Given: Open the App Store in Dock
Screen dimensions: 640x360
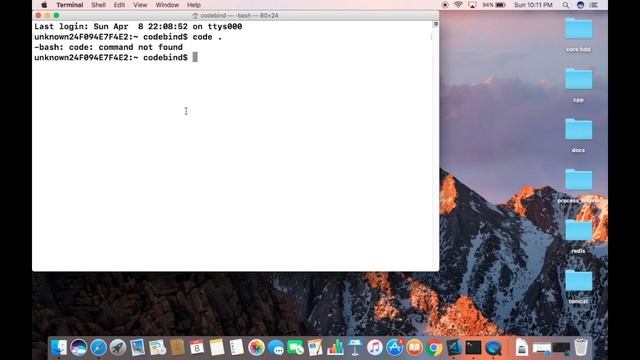Looking at the screenshot, I should pyautogui.click(x=394, y=348).
